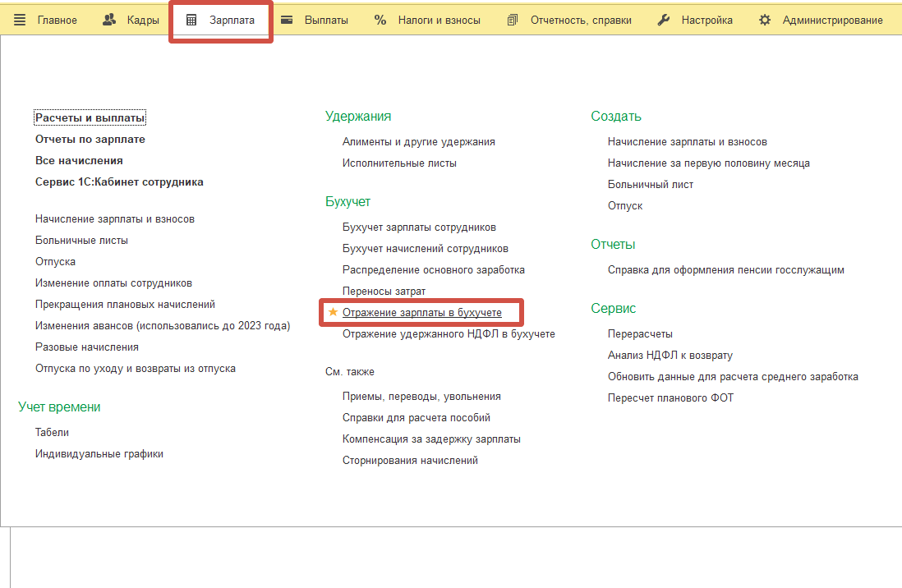Open Отпуска по уходу и возвраты из отпуска
The image size is (902, 588).
tap(136, 368)
